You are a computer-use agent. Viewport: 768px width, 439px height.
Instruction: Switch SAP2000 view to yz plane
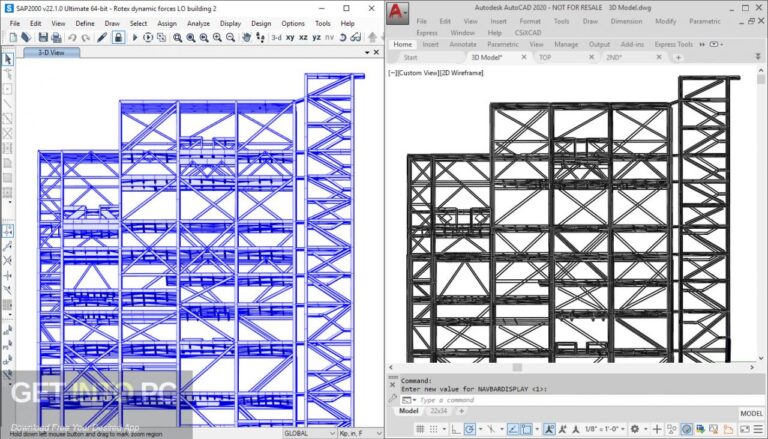point(317,37)
